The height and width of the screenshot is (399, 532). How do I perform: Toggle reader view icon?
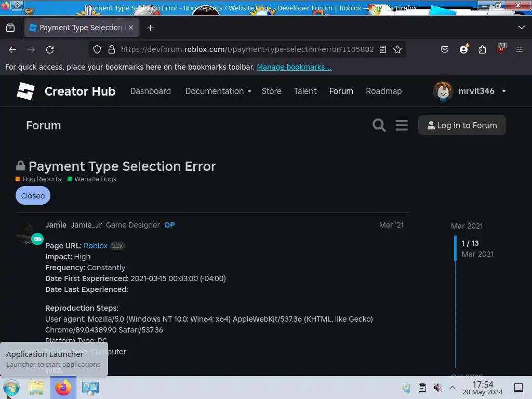383,49
